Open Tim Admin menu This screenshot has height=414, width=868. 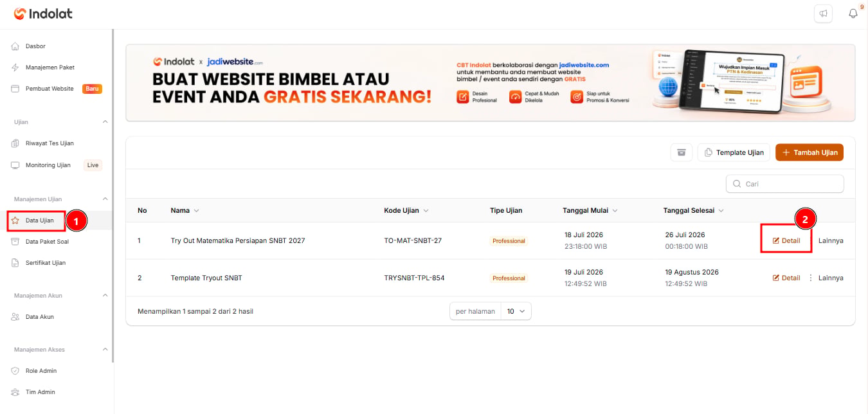click(x=41, y=392)
